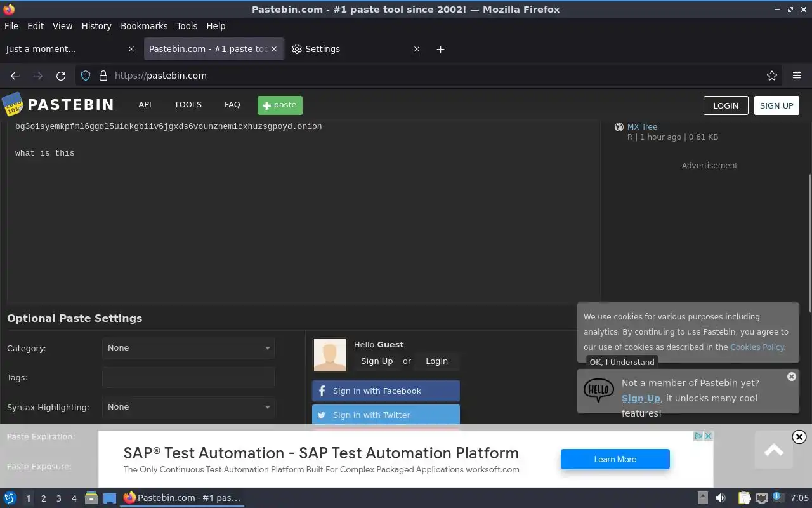
Task: Sign in with Facebook
Action: tap(386, 391)
